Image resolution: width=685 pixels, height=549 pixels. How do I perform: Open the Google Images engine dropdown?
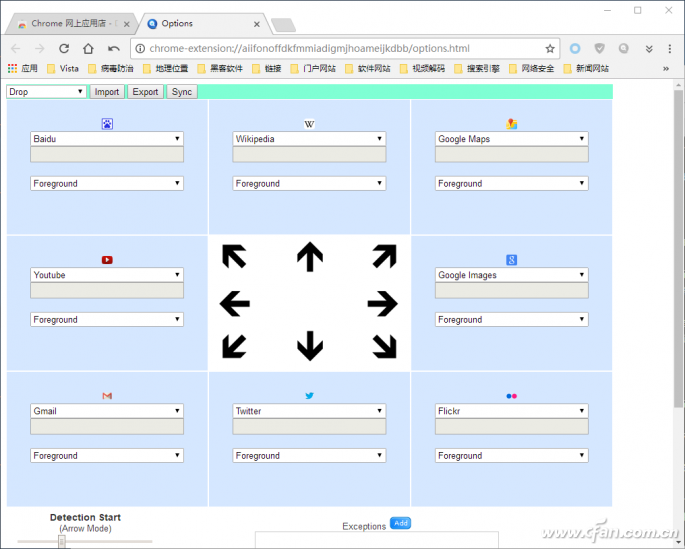coord(512,275)
